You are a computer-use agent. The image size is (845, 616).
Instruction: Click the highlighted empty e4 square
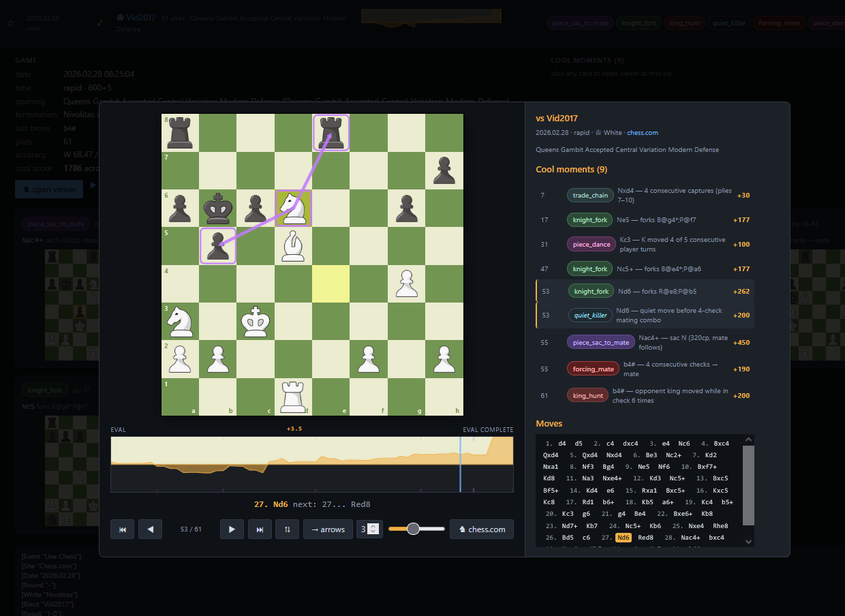coord(331,283)
